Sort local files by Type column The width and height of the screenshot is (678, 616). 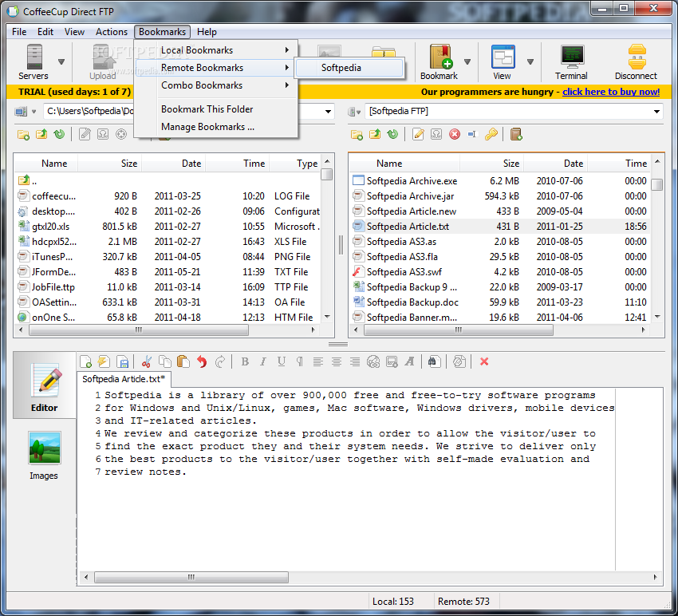coord(294,164)
